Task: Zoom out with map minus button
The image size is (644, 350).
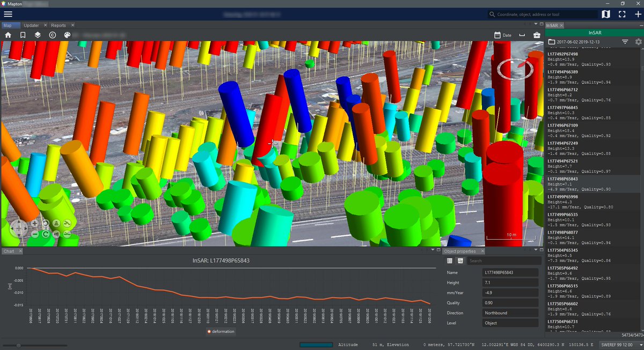Action: coord(35,234)
